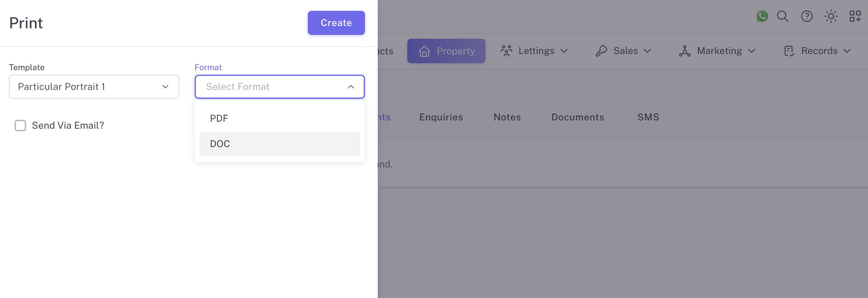Click the Marketing network icon

(x=684, y=51)
